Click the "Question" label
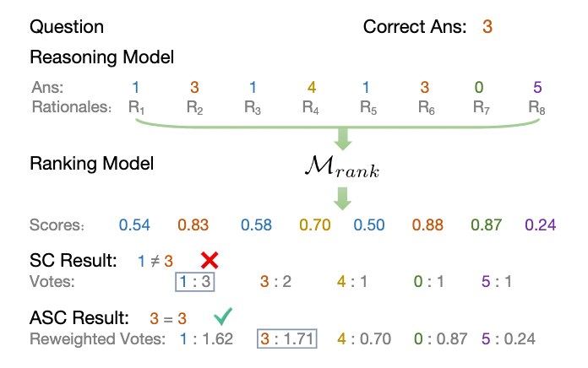This screenshot has height=368, width=588. point(67,27)
